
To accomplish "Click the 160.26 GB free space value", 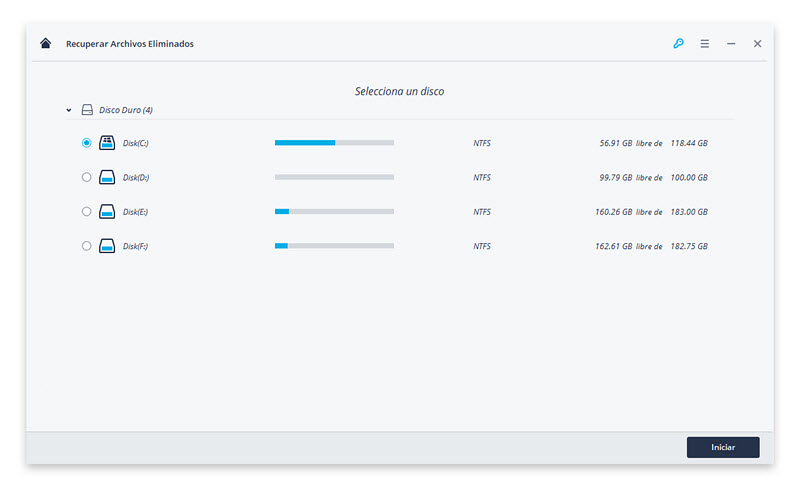I will (x=614, y=212).
